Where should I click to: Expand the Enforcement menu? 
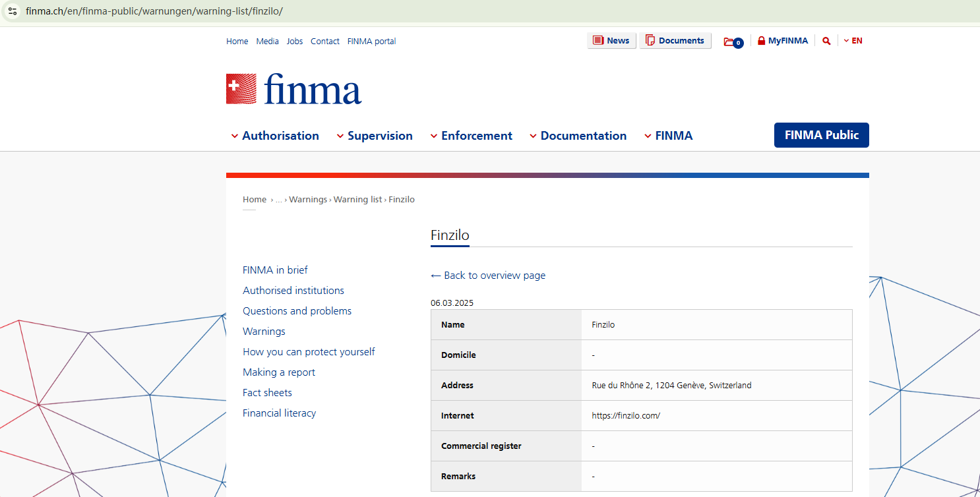click(x=471, y=136)
